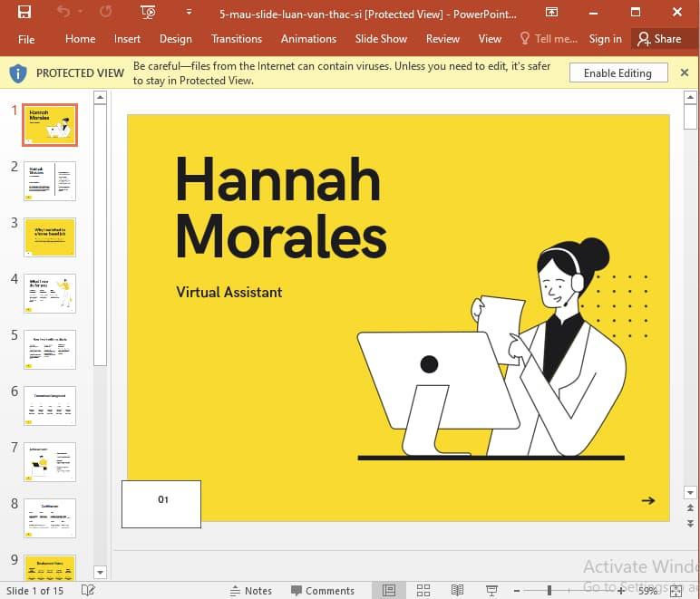This screenshot has width=700, height=599.
Task: Start Slide Show from status bar icon
Action: (x=491, y=590)
